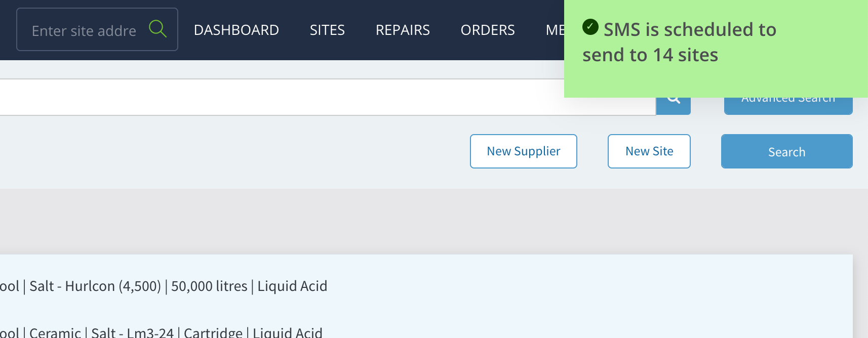
Task: Open Advanced Search
Action: click(788, 106)
